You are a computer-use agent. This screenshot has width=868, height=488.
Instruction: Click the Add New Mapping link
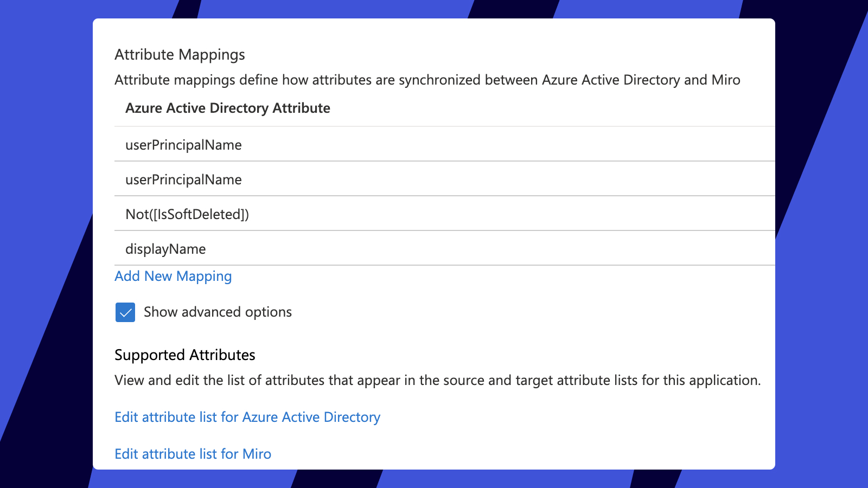(x=173, y=277)
